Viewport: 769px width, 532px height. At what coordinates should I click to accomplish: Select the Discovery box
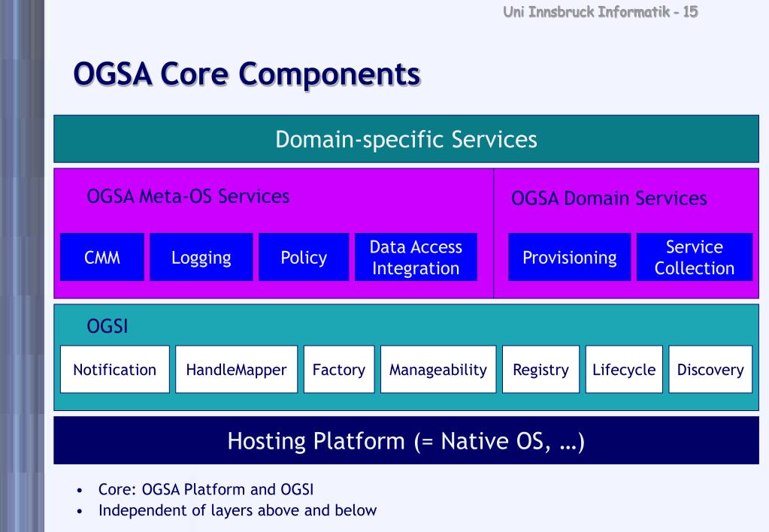[710, 369]
